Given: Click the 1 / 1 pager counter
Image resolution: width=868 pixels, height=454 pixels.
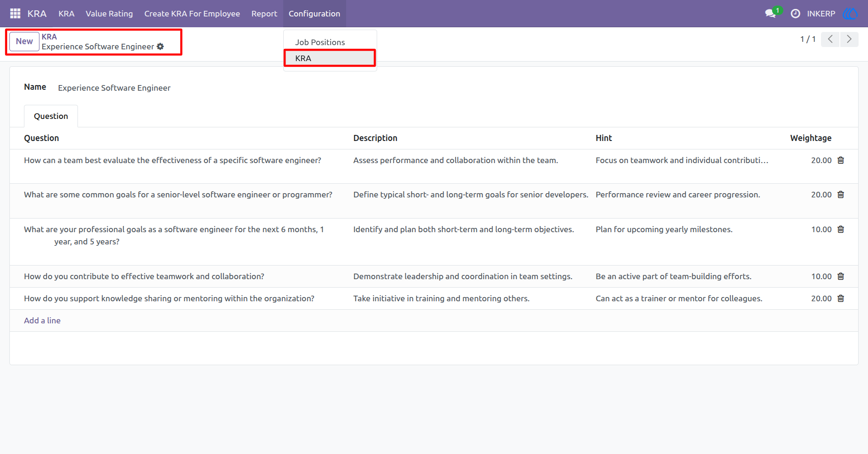Looking at the screenshot, I should pyautogui.click(x=808, y=39).
